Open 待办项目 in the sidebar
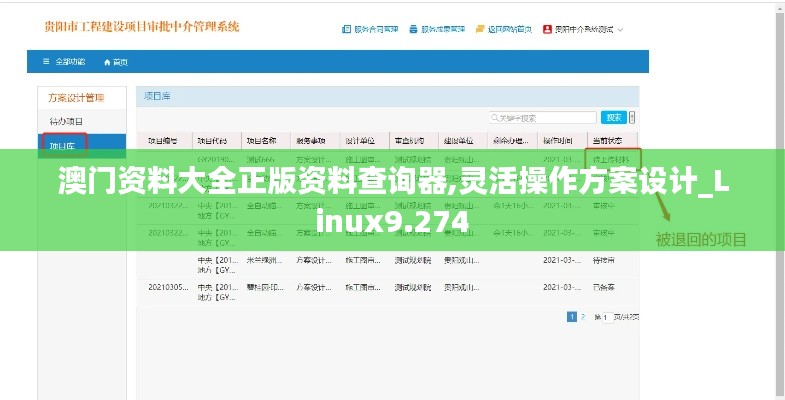The height and width of the screenshot is (400, 785). click(66, 121)
